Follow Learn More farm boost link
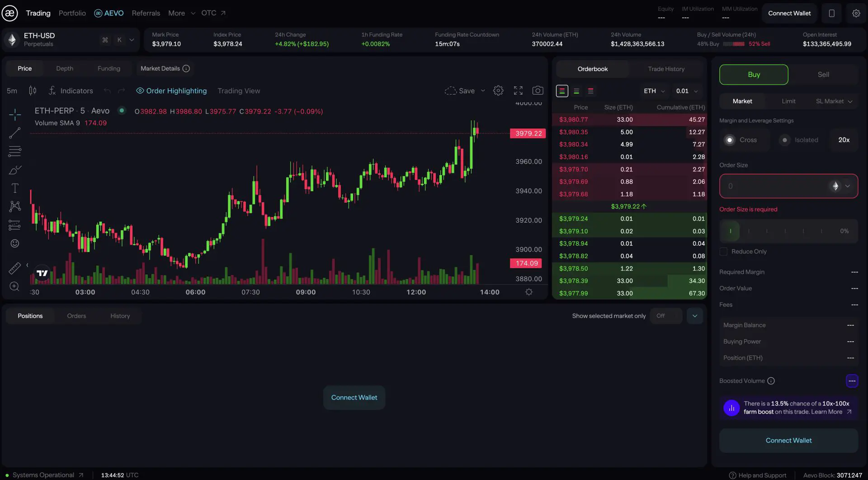868x480 pixels. (x=831, y=412)
